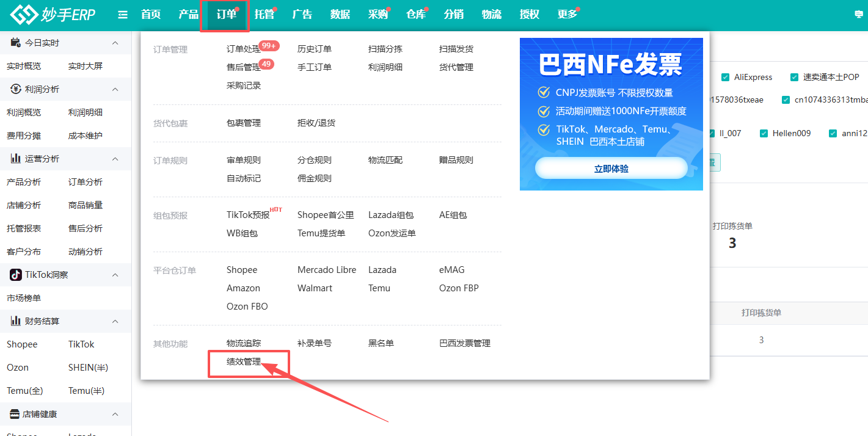Click the 利润分析 yen icon

15,89
